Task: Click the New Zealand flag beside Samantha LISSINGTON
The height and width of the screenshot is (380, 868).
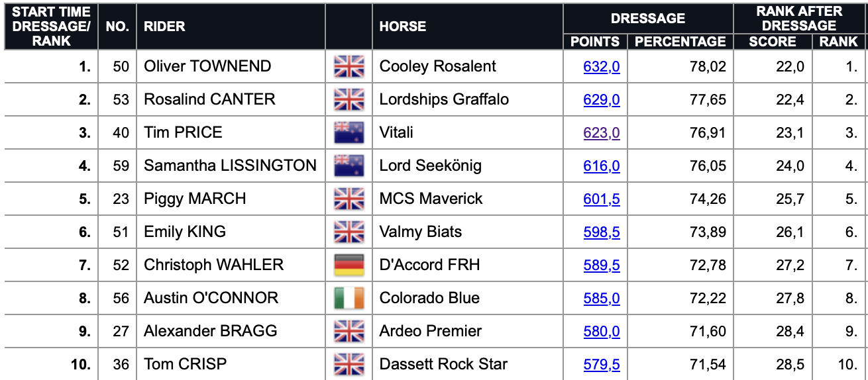Action: (x=349, y=166)
